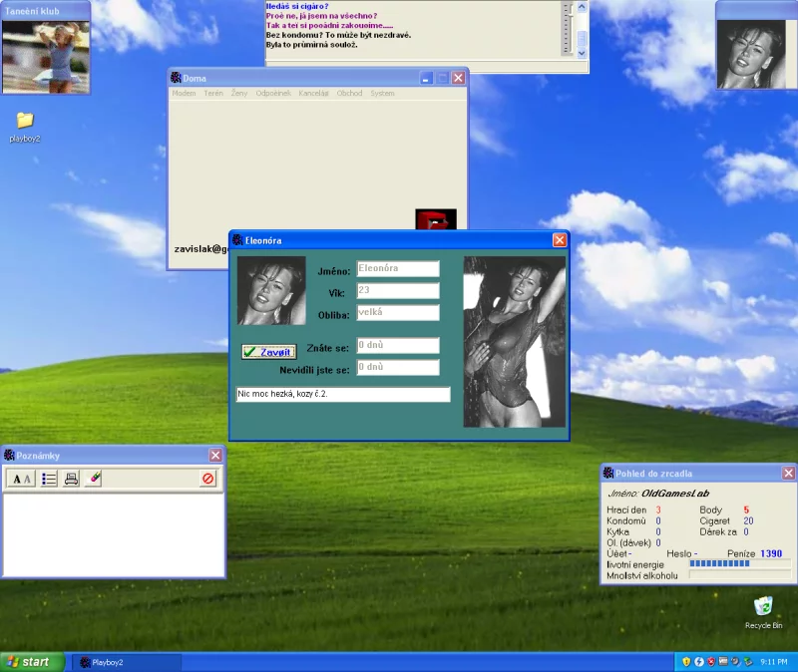
Task: Click the green safely-remove-hardware tray icon
Action: 747,662
